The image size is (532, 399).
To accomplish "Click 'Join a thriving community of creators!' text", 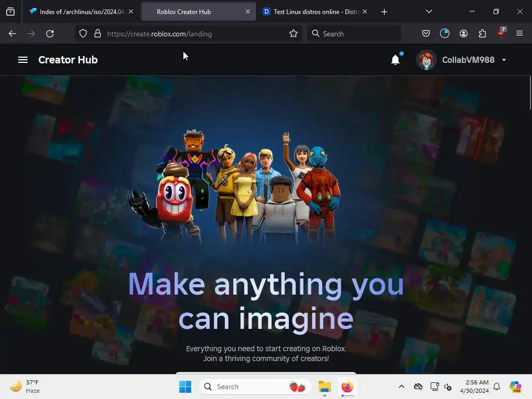I will [x=266, y=358].
